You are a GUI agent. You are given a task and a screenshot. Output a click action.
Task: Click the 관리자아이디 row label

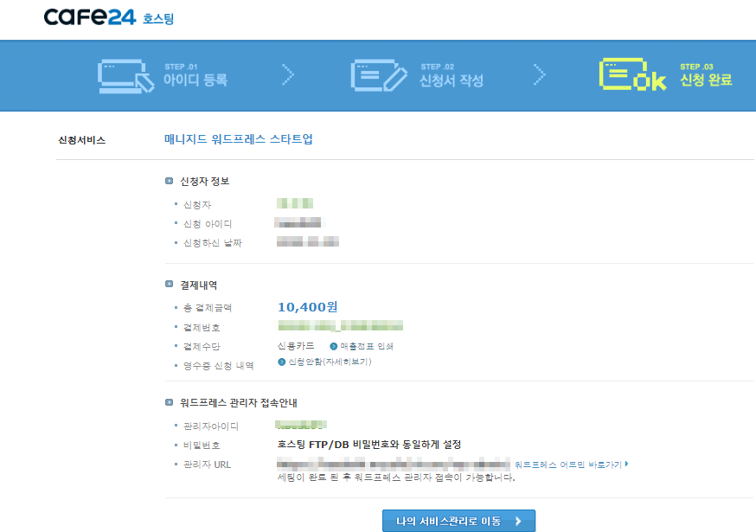(x=211, y=426)
